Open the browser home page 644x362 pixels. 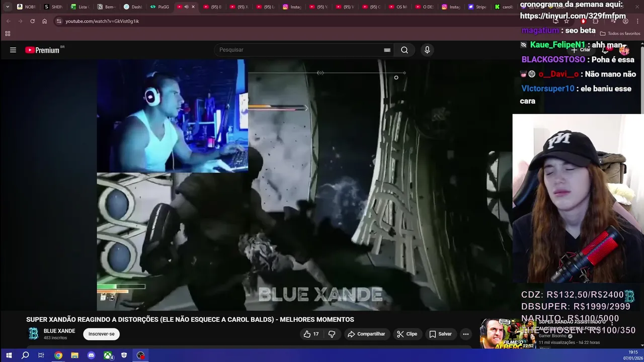[44, 21]
